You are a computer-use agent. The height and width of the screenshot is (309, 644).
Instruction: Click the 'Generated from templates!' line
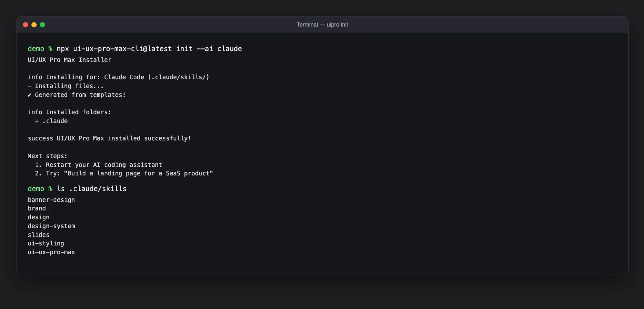coord(77,95)
